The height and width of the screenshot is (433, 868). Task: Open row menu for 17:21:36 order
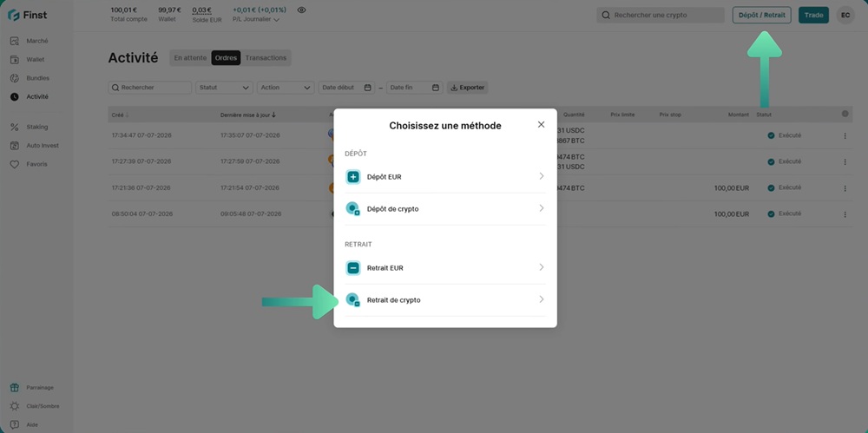(845, 188)
